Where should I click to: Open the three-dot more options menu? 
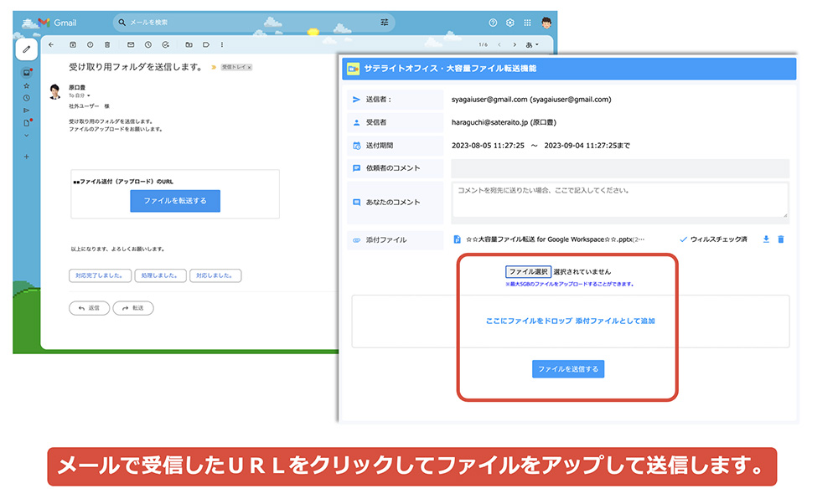click(222, 45)
